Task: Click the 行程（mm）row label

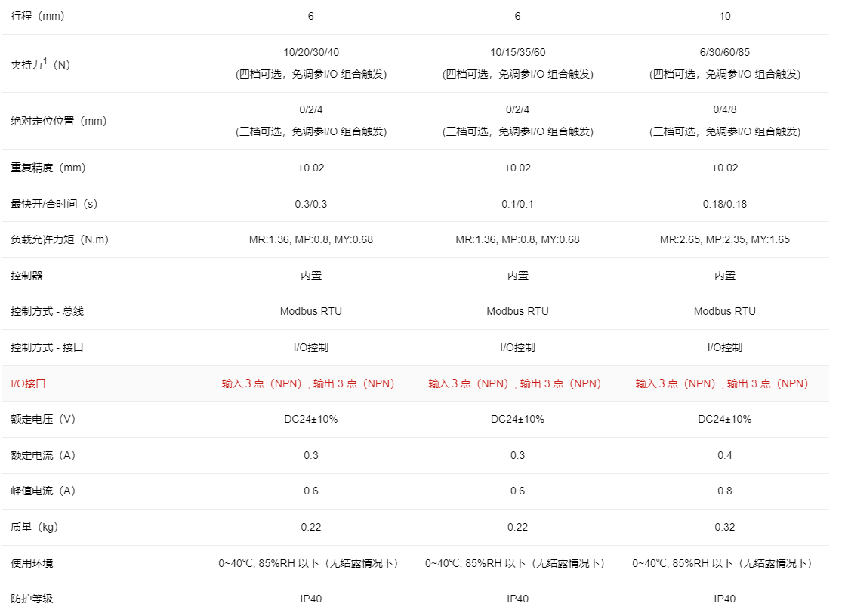Action: pyautogui.click(x=38, y=16)
